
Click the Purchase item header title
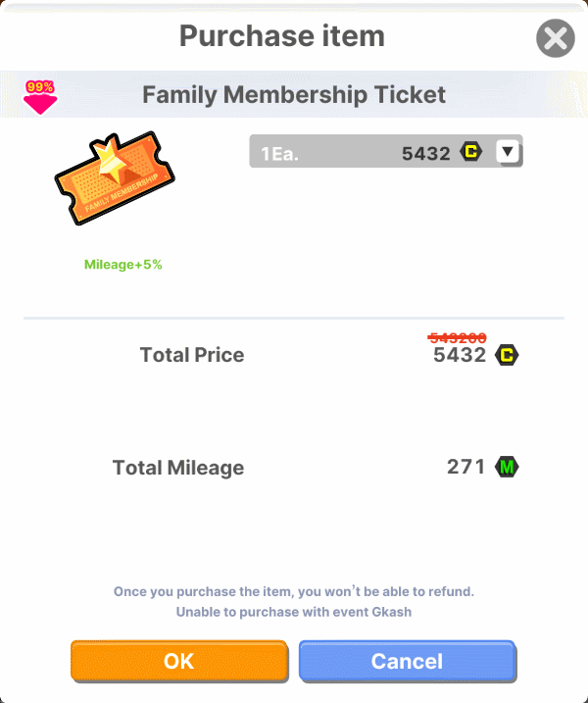point(281,37)
